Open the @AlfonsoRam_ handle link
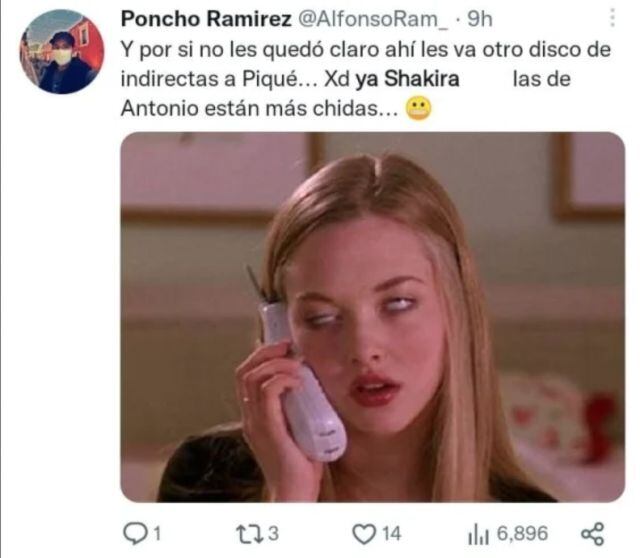 tap(373, 19)
